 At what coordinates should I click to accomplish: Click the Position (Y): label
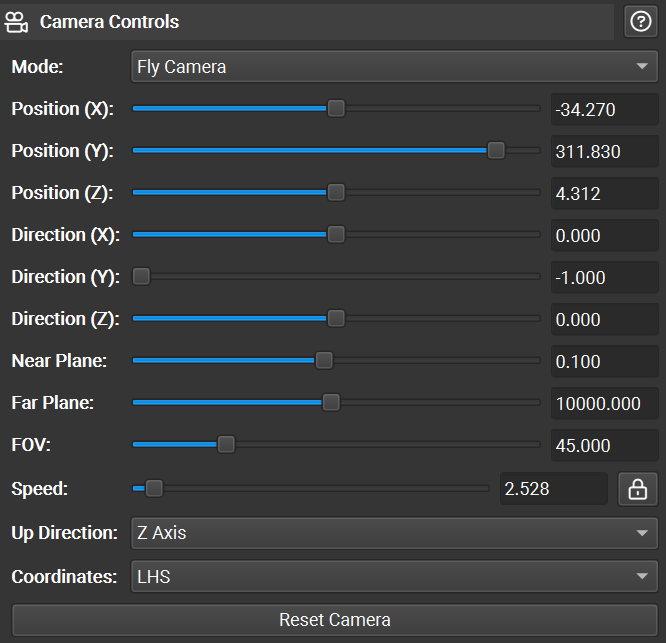pyautogui.click(x=62, y=151)
